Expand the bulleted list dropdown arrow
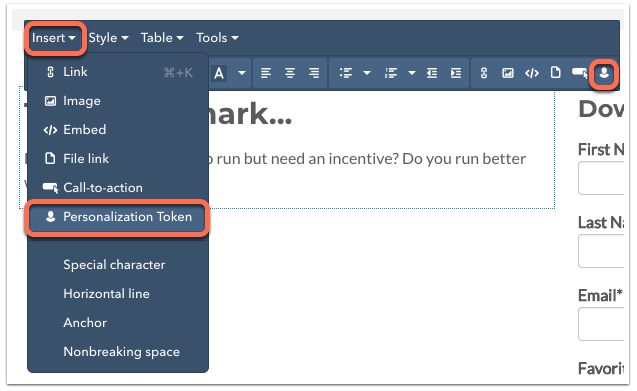Viewport: 637px width, 391px height. click(x=367, y=74)
